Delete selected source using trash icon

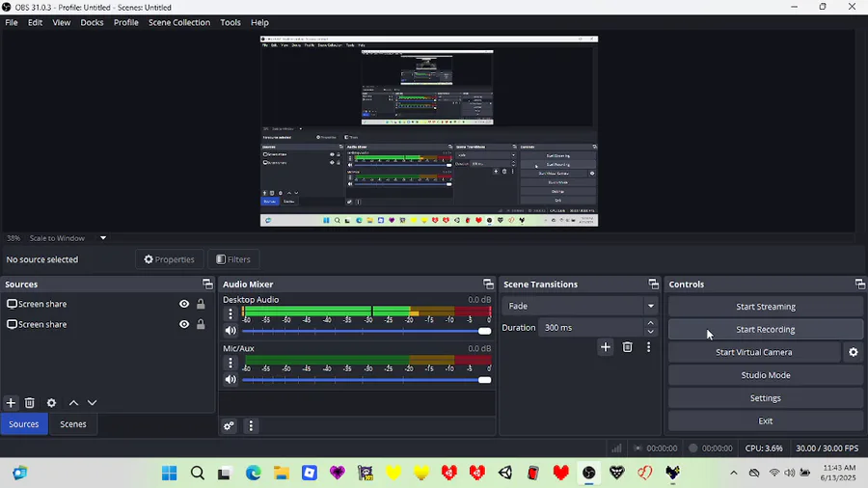pyautogui.click(x=30, y=403)
